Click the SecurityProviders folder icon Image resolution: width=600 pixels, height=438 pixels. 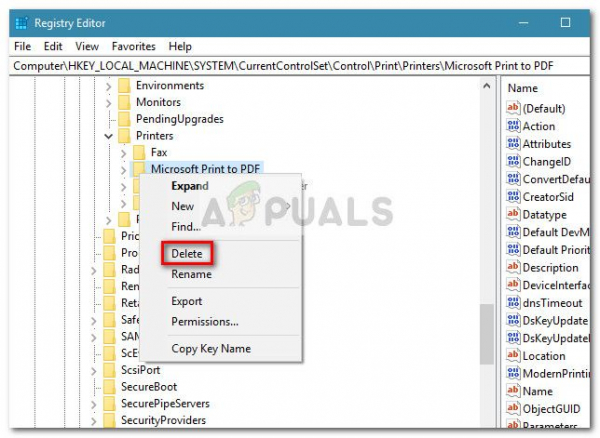pyautogui.click(x=109, y=420)
